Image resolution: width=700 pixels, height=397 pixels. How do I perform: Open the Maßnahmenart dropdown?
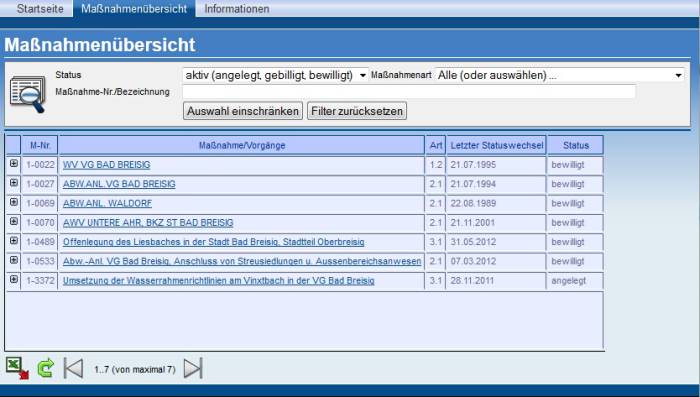coord(560,75)
